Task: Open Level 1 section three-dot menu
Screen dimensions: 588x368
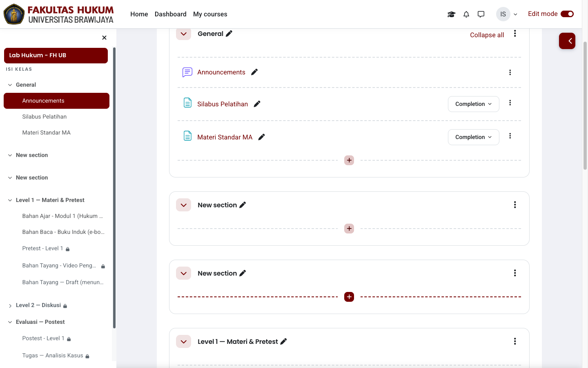Action: 515,341
